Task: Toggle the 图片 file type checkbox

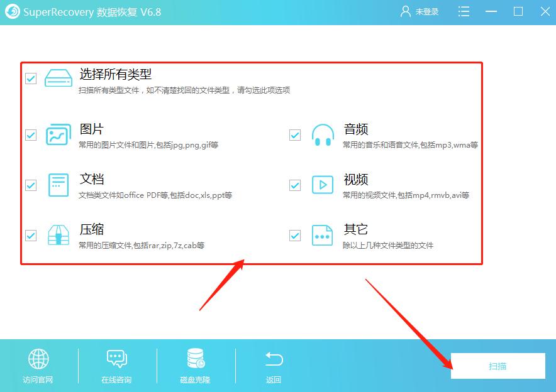Action: coord(30,134)
